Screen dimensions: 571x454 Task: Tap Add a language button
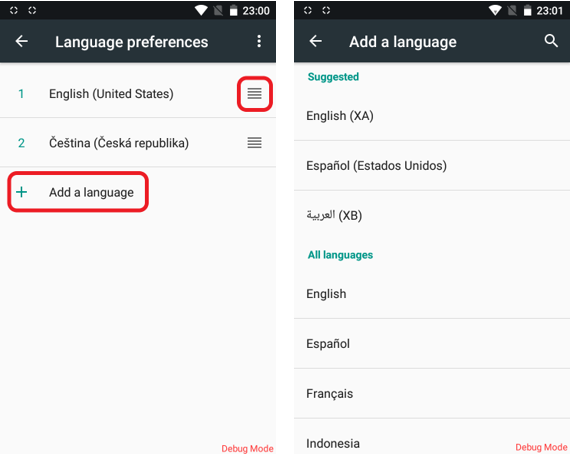coord(78,192)
